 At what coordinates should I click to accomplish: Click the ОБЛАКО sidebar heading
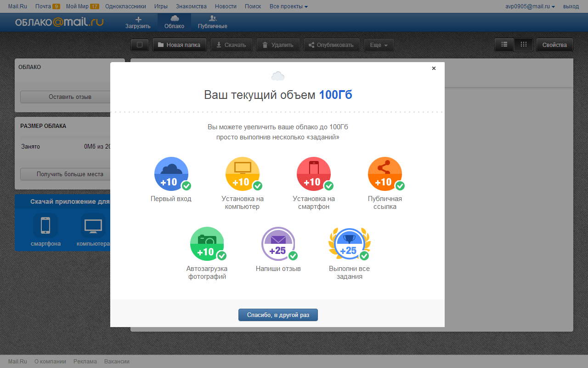tap(29, 67)
